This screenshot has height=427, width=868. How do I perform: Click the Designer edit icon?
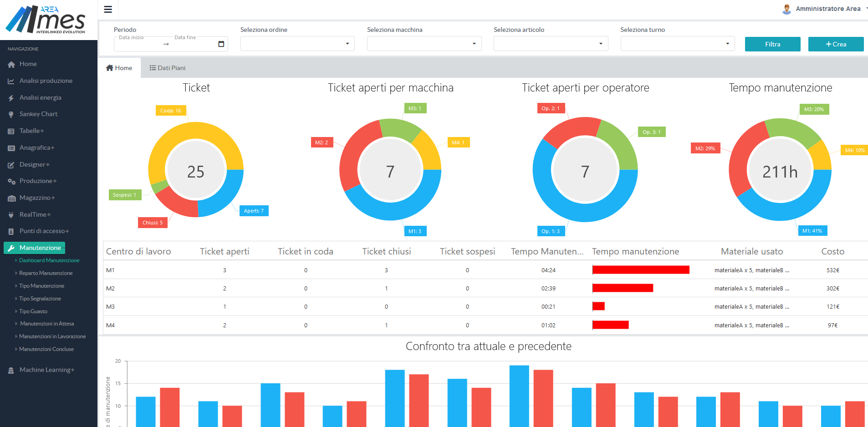11,165
